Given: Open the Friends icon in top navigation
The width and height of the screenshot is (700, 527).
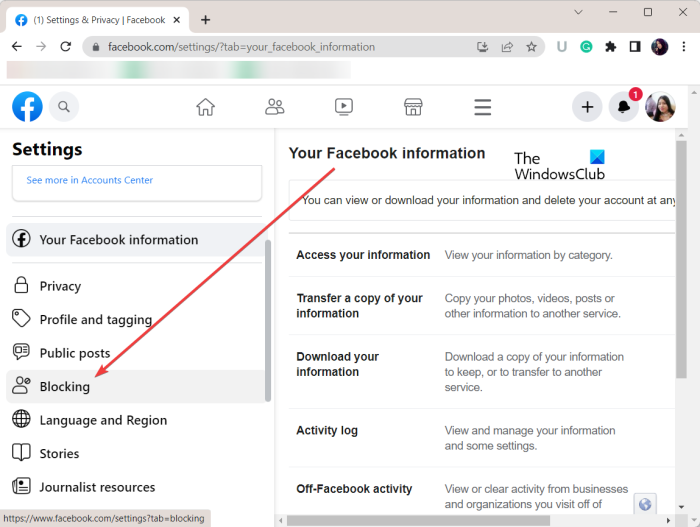Looking at the screenshot, I should [275, 107].
